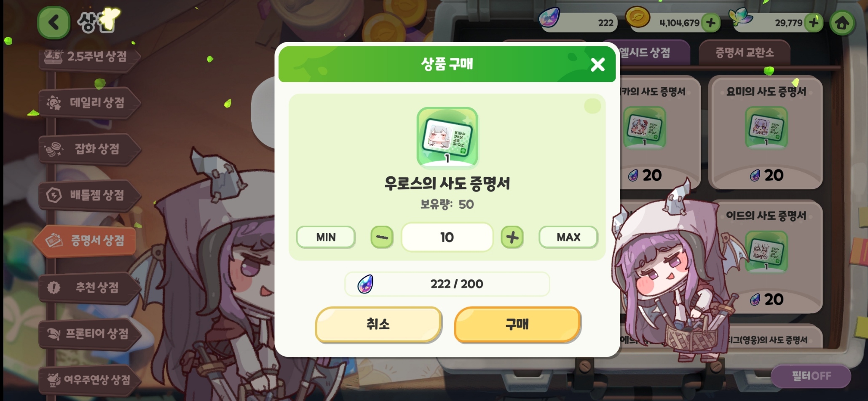Select the quantity field showing 10
Screen dimensions: 868x401
pos(447,237)
